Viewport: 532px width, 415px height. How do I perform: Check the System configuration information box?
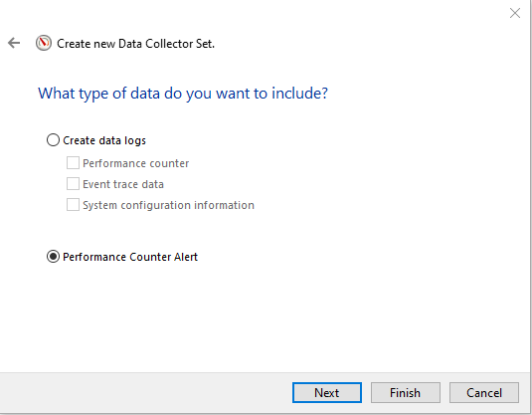coord(73,205)
